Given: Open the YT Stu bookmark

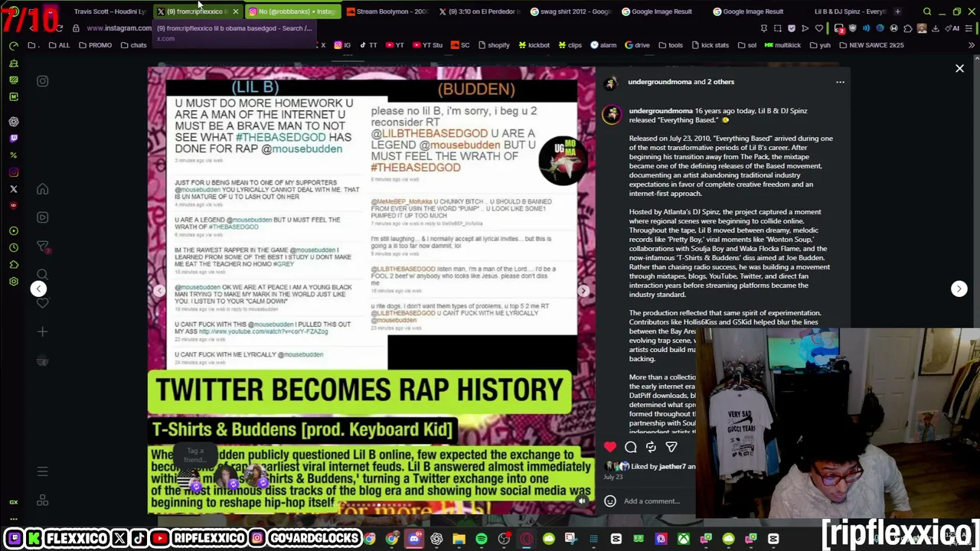Looking at the screenshot, I should click(426, 45).
